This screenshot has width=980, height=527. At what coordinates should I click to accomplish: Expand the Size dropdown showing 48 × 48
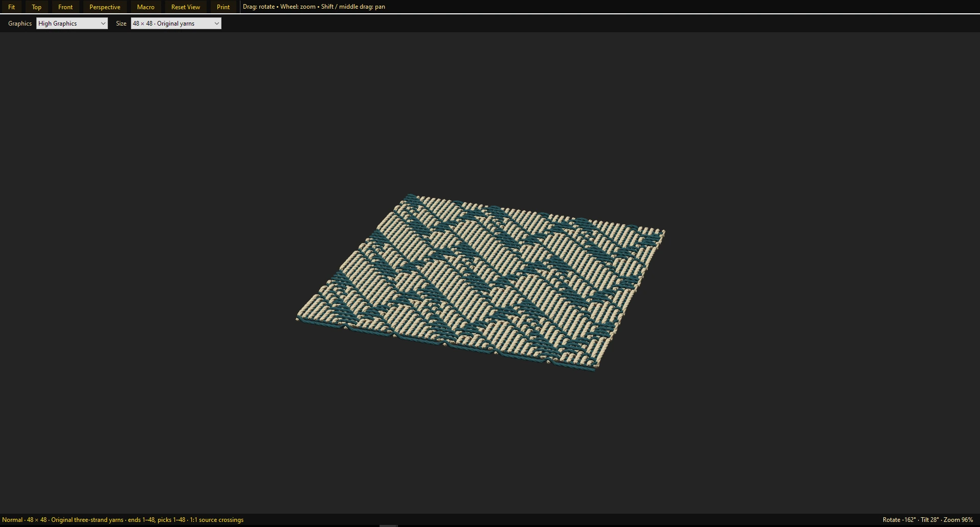click(x=176, y=24)
